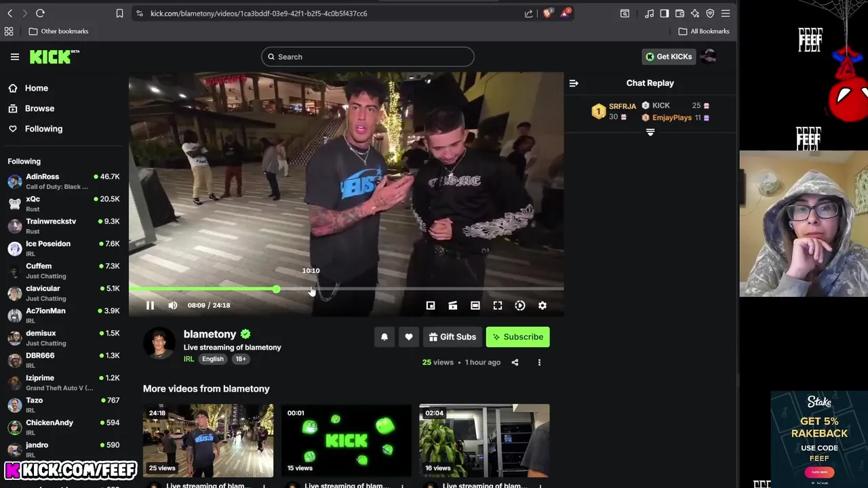Click demisux avatar in sidebar

click(15, 338)
